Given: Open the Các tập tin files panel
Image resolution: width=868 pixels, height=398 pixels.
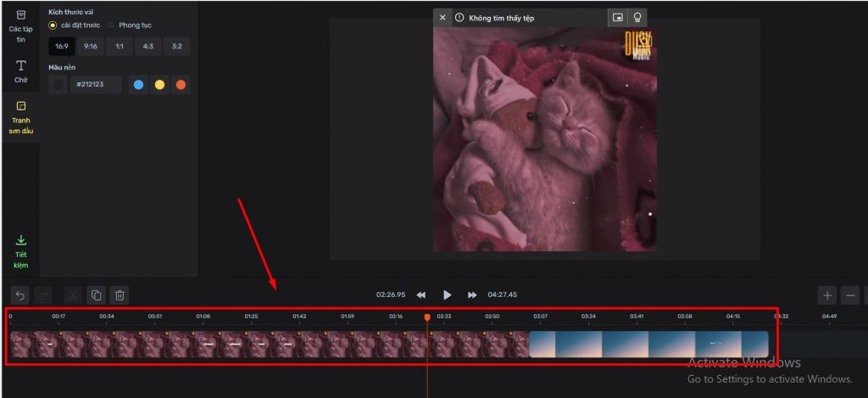Looking at the screenshot, I should pyautogui.click(x=20, y=26).
